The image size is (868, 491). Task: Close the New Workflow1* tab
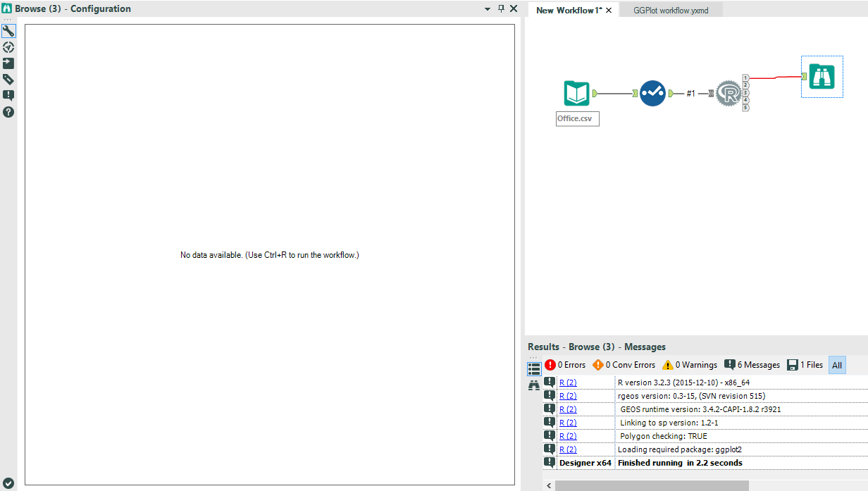click(609, 11)
